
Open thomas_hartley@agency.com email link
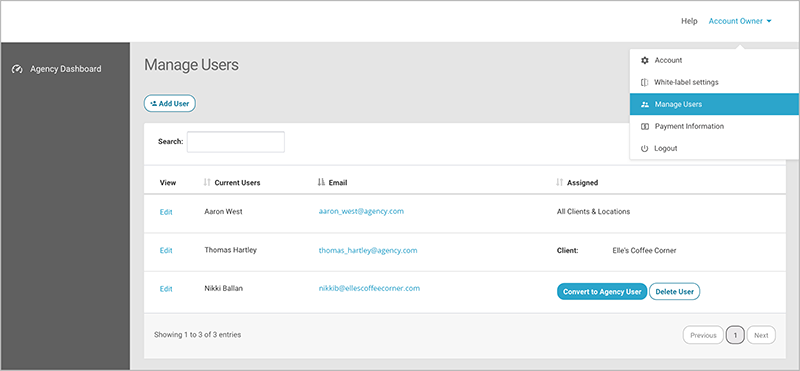(368, 251)
